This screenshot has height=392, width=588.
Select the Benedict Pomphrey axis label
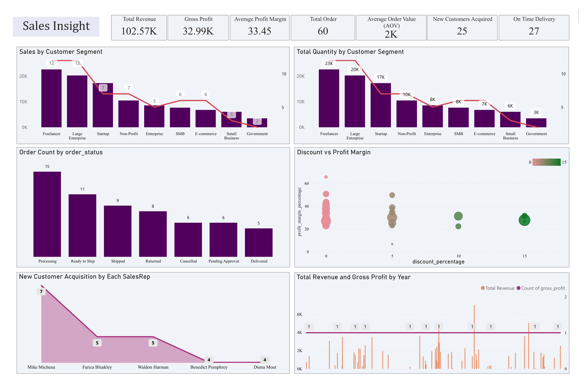[209, 367]
